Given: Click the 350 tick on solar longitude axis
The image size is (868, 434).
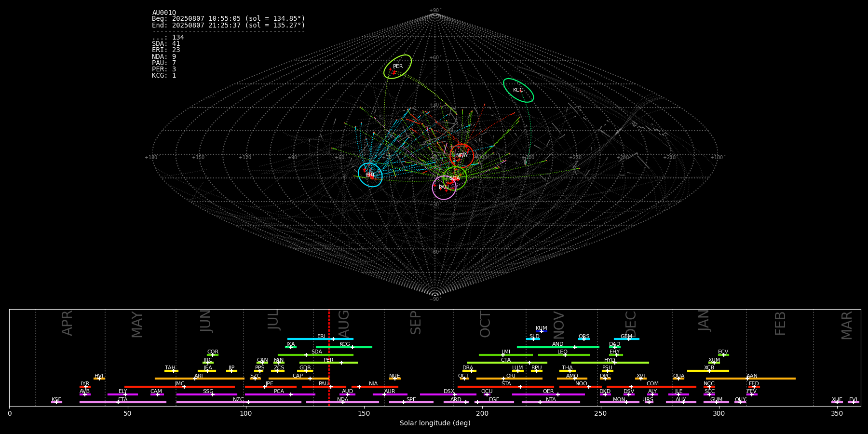Looking at the screenshot, I should tap(837, 413).
